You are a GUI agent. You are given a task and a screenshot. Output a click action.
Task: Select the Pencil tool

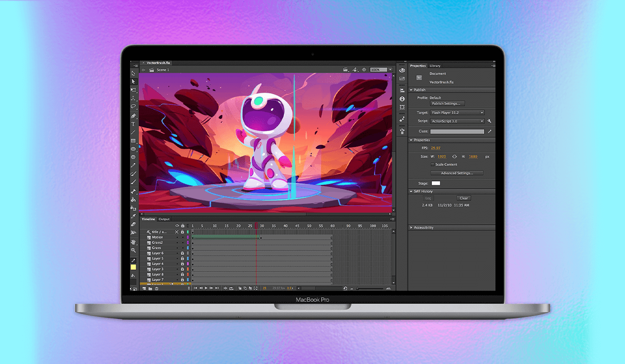click(133, 165)
